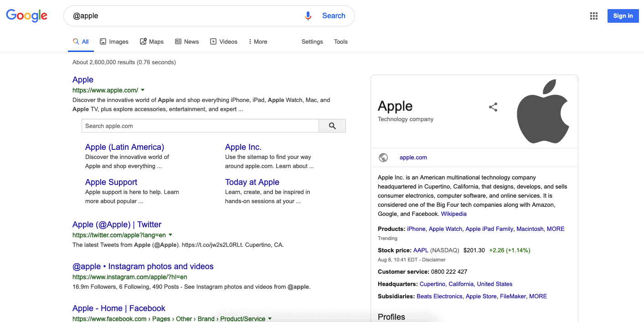
Task: Switch to the News tab
Action: click(187, 41)
